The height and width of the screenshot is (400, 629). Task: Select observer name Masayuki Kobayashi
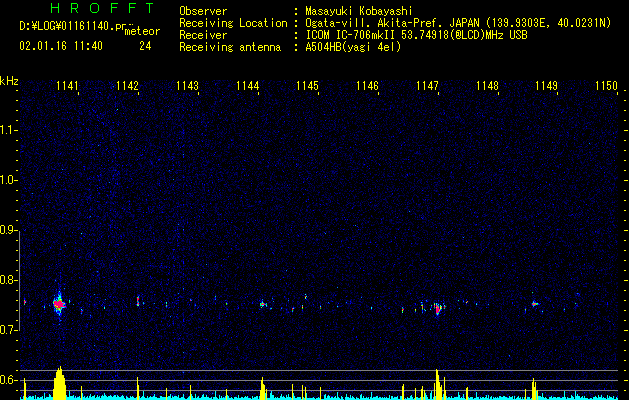(359, 11)
